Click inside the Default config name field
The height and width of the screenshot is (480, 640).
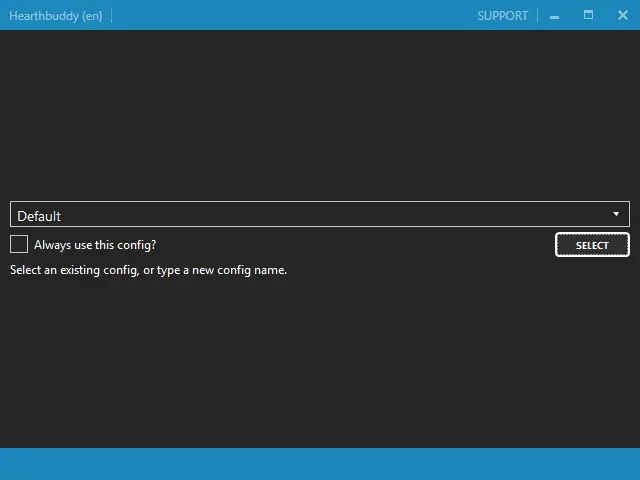pos(300,215)
